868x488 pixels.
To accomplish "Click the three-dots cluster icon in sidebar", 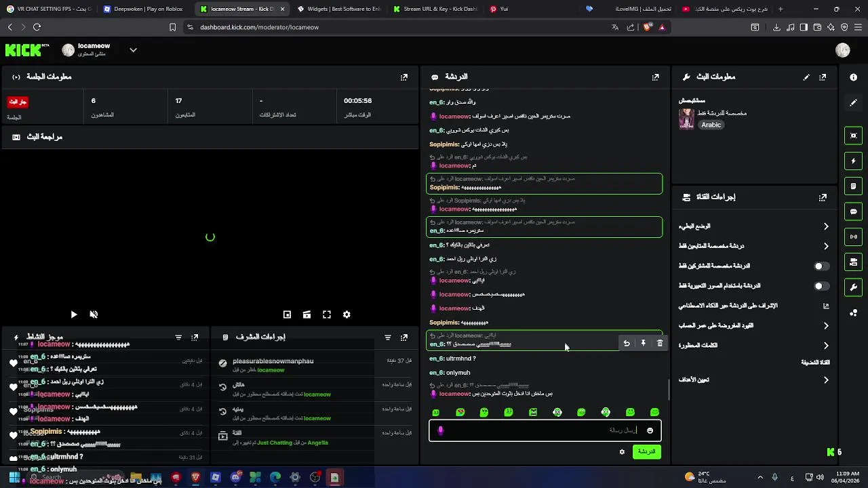I will pyautogui.click(x=853, y=312).
